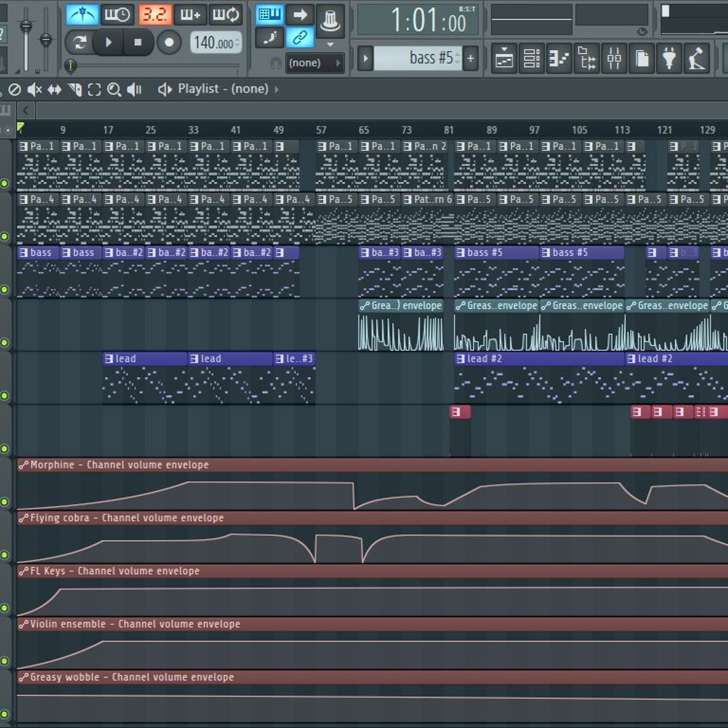Switch pattern/song mode button

point(79,42)
